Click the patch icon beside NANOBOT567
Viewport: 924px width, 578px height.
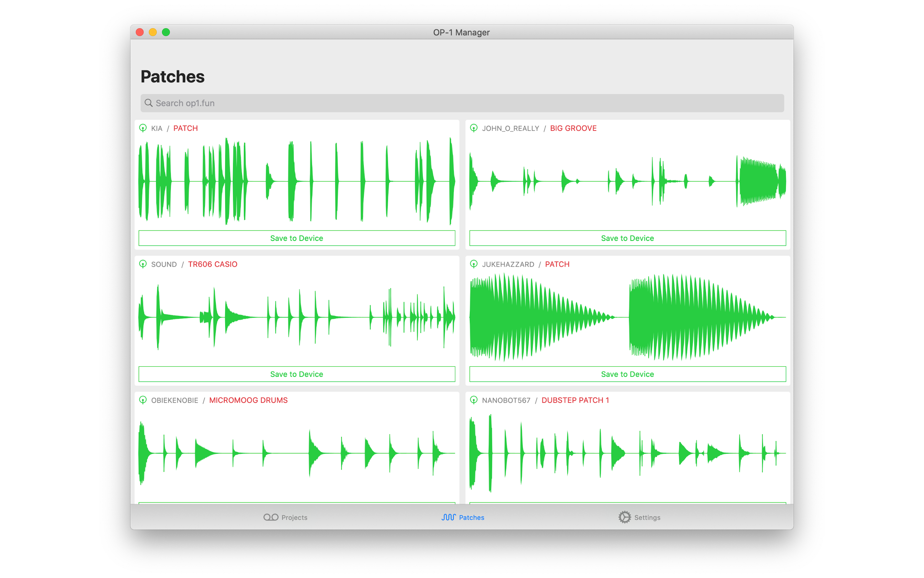[x=474, y=400]
